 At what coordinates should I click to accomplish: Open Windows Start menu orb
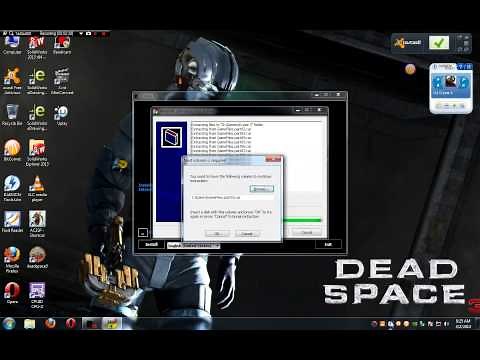click(9, 323)
